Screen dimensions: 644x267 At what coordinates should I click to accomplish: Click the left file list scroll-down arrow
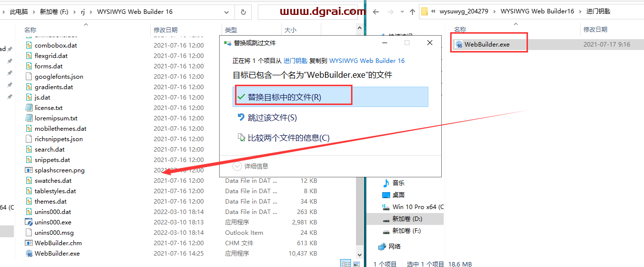(x=359, y=254)
